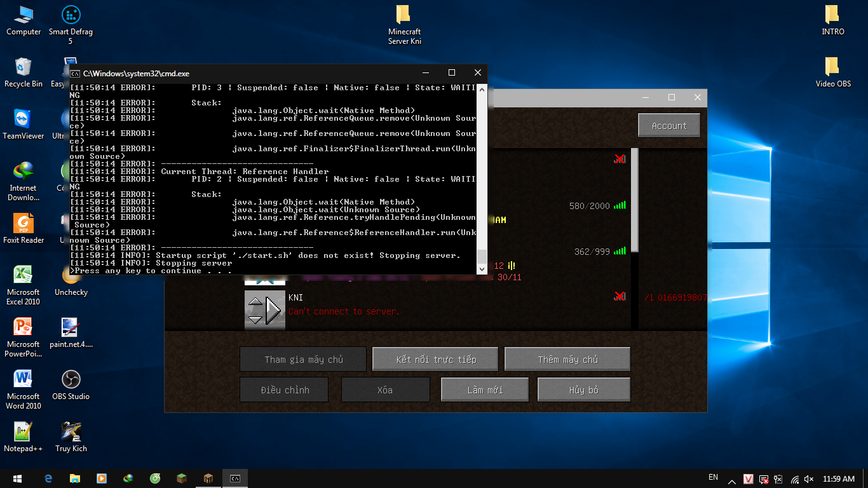Click the 580/2000 player count

590,206
